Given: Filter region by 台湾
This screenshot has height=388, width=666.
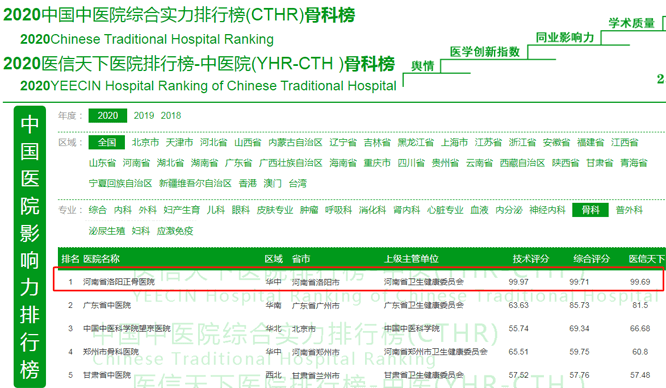Looking at the screenshot, I should [x=298, y=183].
